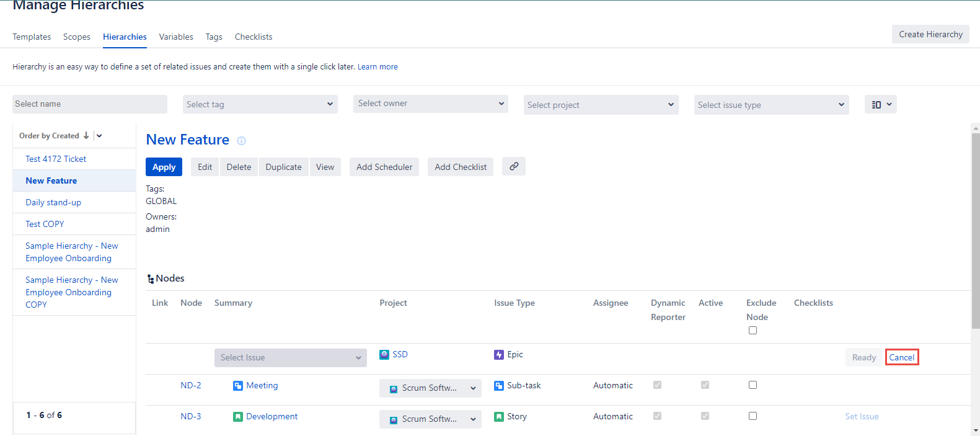Click the Epic issue type icon
980x441 pixels.
(x=499, y=354)
